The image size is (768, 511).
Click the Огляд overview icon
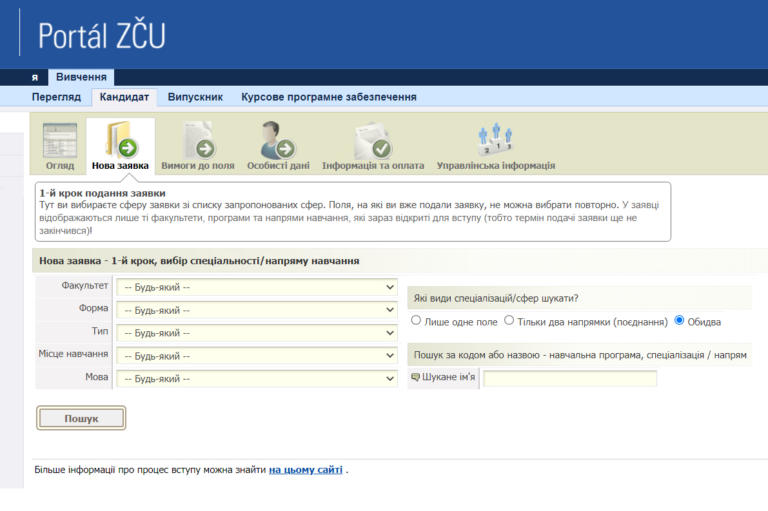point(59,140)
